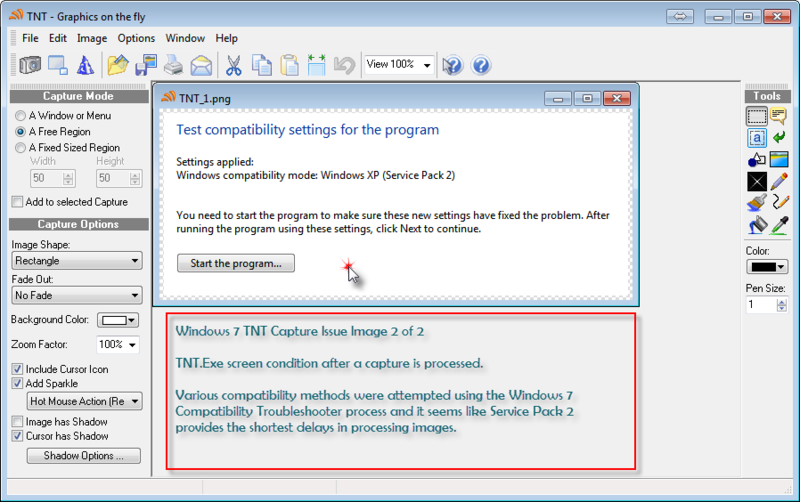Click the Shadow Options button
This screenshot has width=800, height=502.
coord(84,456)
